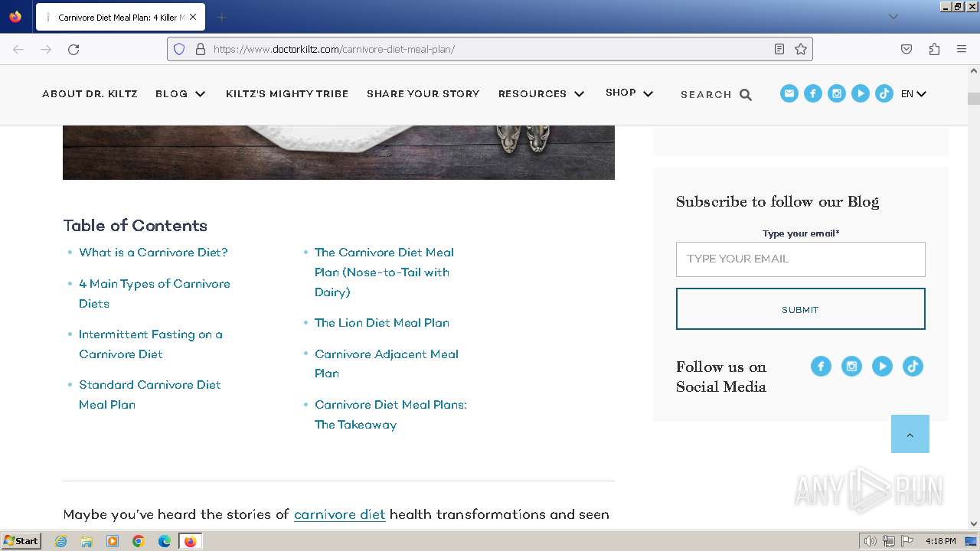Open ABOUT DR. KILTZ page
The image size is (980, 551).
click(x=90, y=93)
